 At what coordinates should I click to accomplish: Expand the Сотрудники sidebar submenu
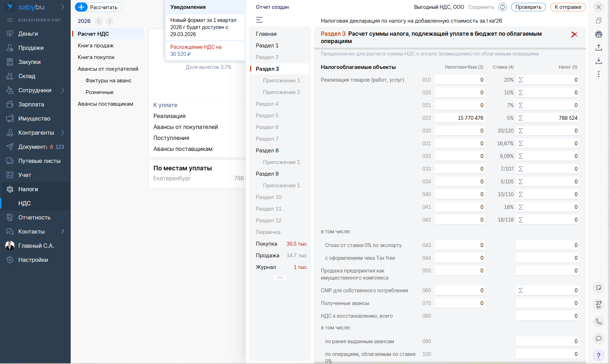pyautogui.click(x=63, y=90)
